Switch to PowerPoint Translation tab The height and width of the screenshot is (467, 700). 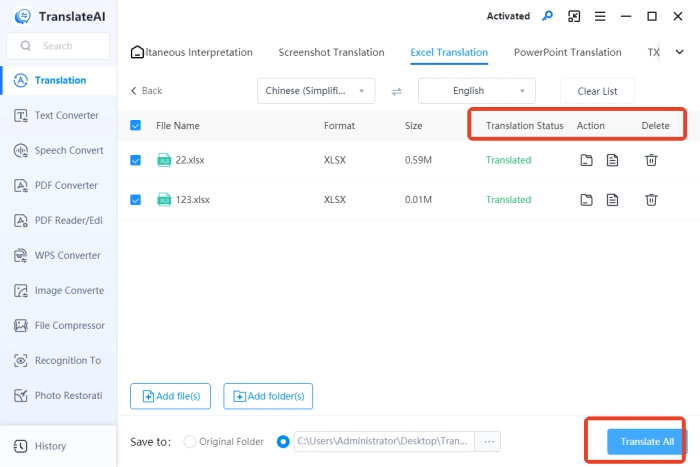[567, 52]
